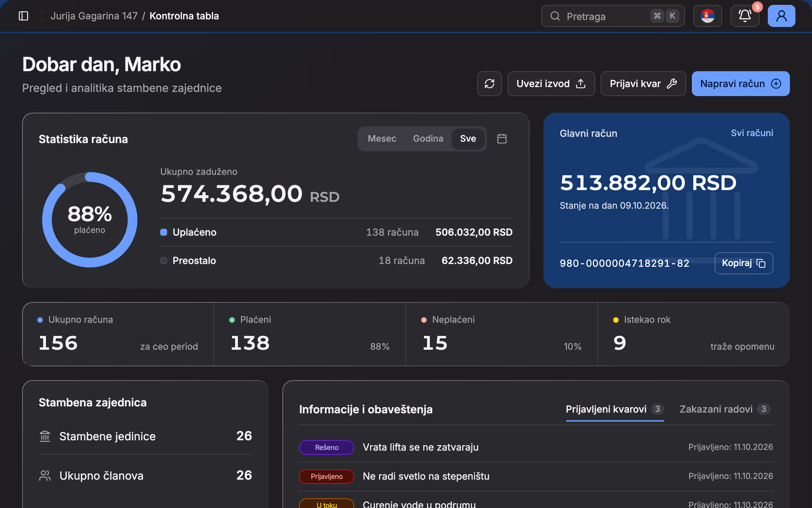Select the Sve period option
The height and width of the screenshot is (508, 812).
pyautogui.click(x=468, y=139)
